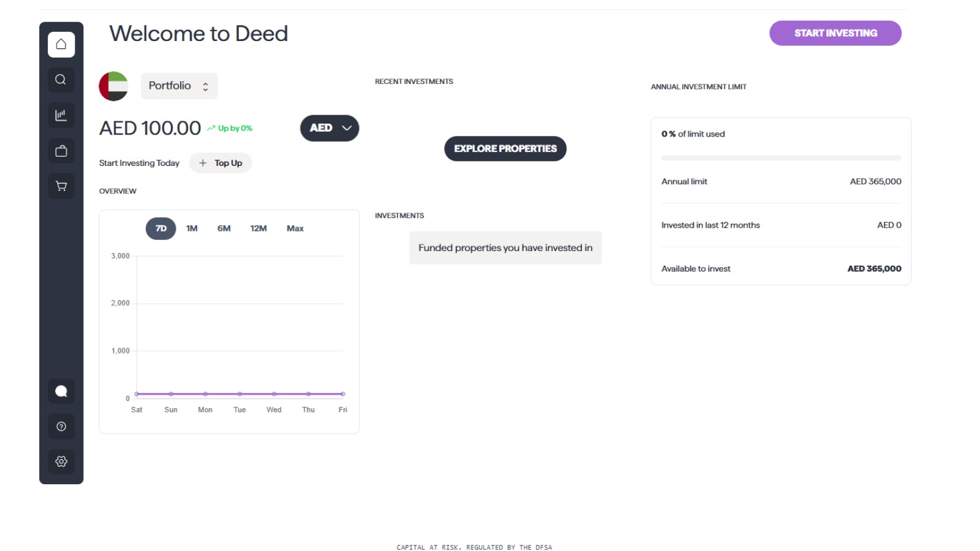Click the START INVESTING button
This screenshot has width=980, height=551.
(835, 33)
